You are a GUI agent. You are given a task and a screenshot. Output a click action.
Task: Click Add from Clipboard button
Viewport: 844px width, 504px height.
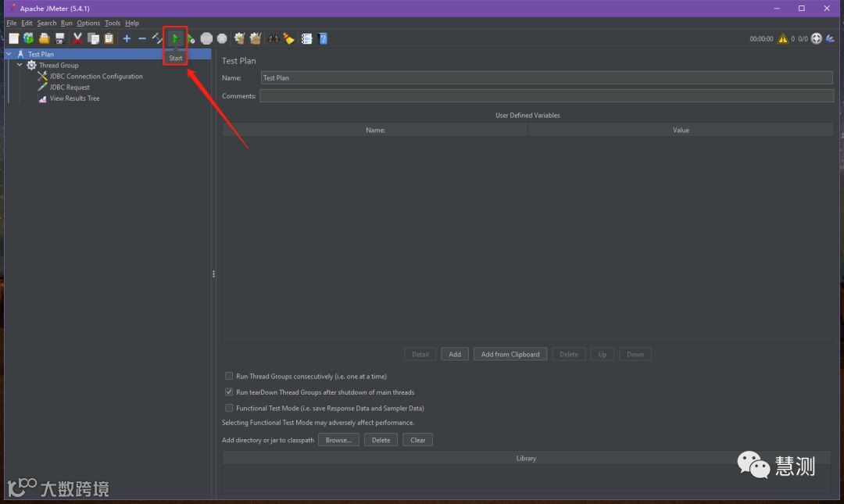[x=510, y=354]
